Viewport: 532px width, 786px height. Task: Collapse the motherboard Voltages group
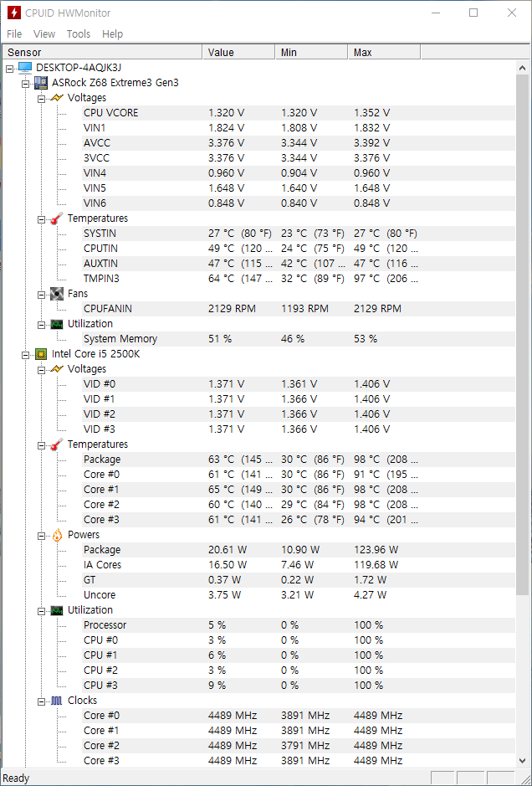42,99
